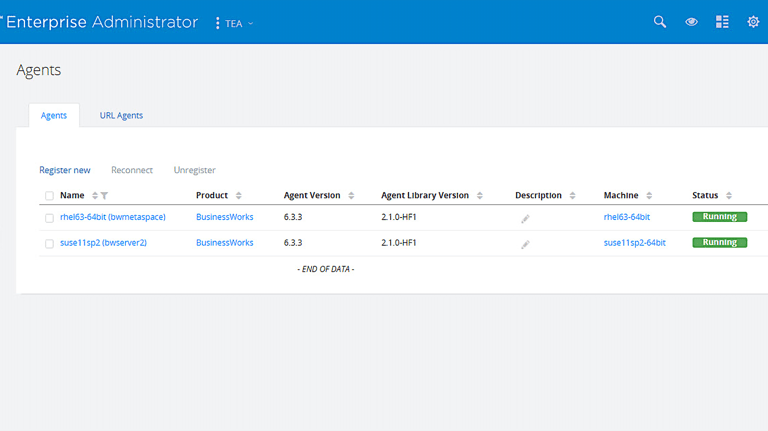Click 6.3.3 version in suse11sp2 row
This screenshot has height=431, width=768.
(293, 242)
